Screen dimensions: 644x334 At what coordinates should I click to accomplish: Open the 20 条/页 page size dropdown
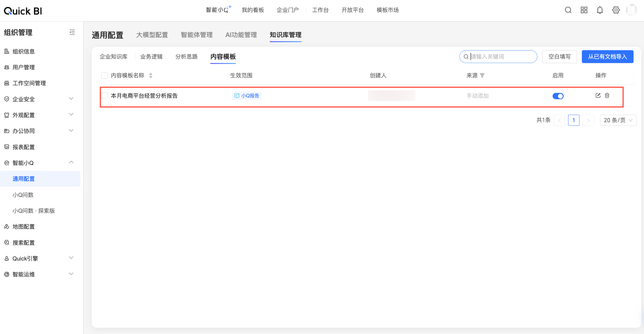(618, 120)
